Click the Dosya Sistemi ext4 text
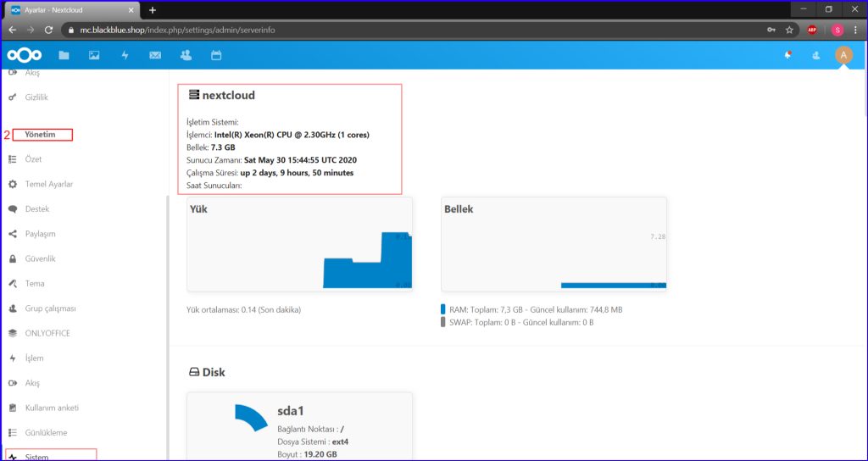The width and height of the screenshot is (868, 461). 313,442
